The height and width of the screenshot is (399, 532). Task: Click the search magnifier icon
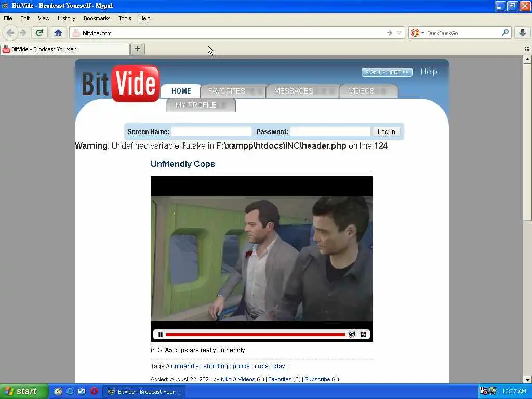tap(505, 33)
